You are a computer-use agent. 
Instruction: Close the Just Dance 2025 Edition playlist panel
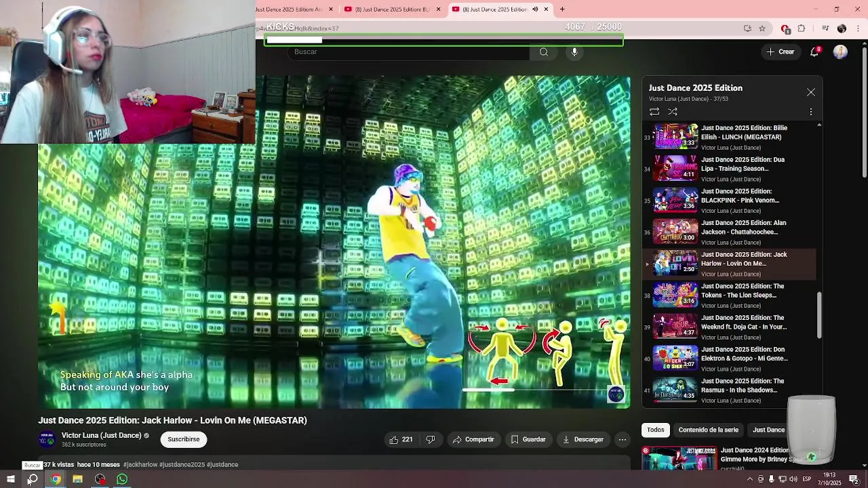click(x=811, y=92)
